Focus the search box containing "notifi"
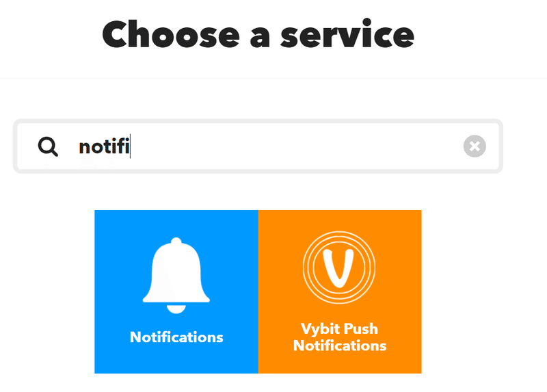The height and width of the screenshot is (392, 547). 258,146
